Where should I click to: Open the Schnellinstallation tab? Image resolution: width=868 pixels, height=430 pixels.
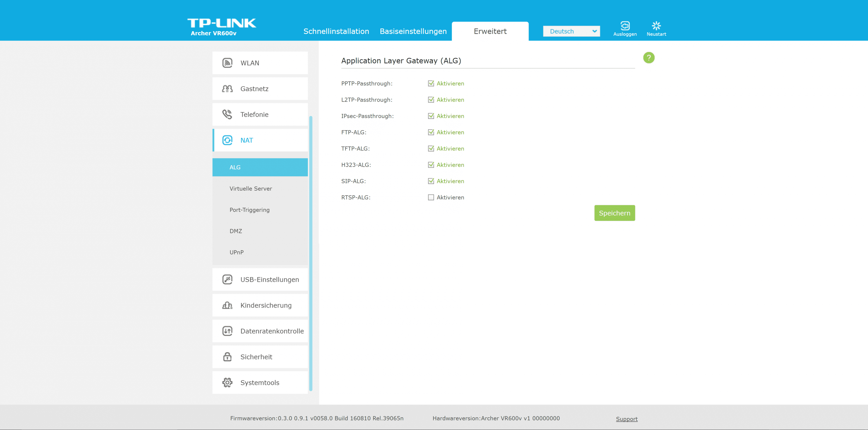336,31
